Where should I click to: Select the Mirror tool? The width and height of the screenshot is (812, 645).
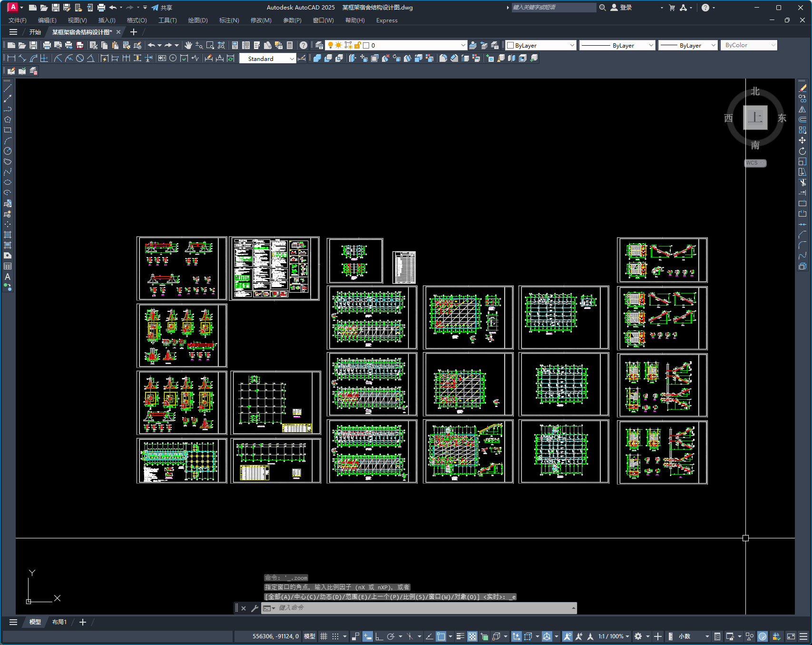coord(803,109)
